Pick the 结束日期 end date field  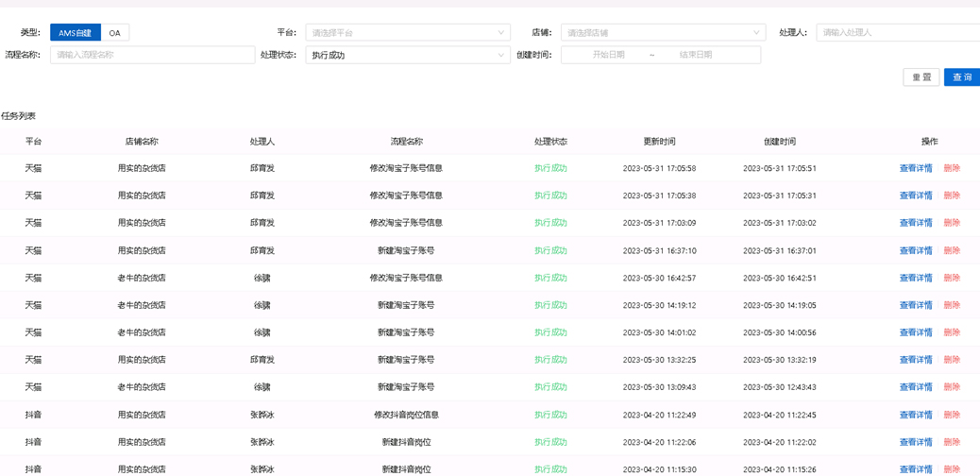pyautogui.click(x=696, y=55)
